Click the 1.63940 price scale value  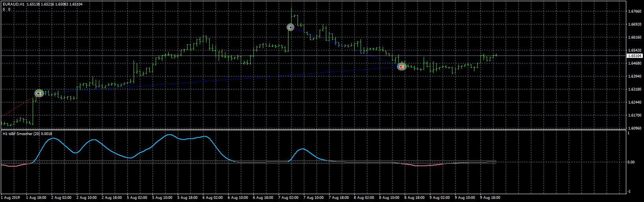click(634, 76)
